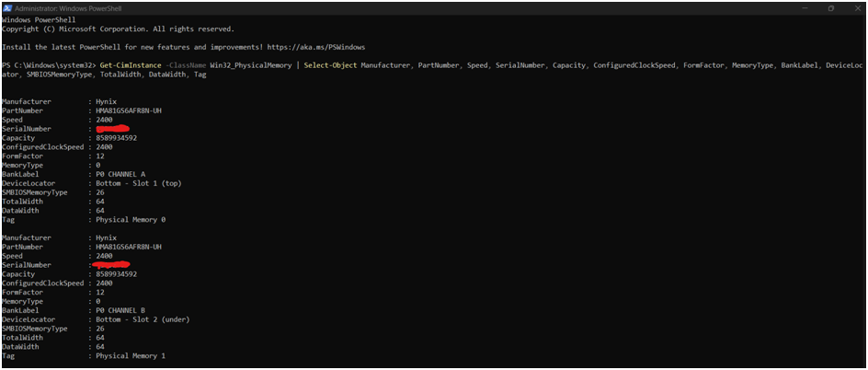Image resolution: width=868 pixels, height=370 pixels.
Task: Click the Get-CimInstance command word
Action: click(x=131, y=65)
